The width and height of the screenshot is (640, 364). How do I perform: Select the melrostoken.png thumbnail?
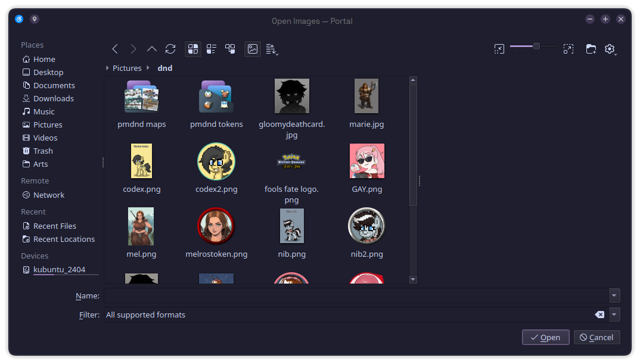216,226
